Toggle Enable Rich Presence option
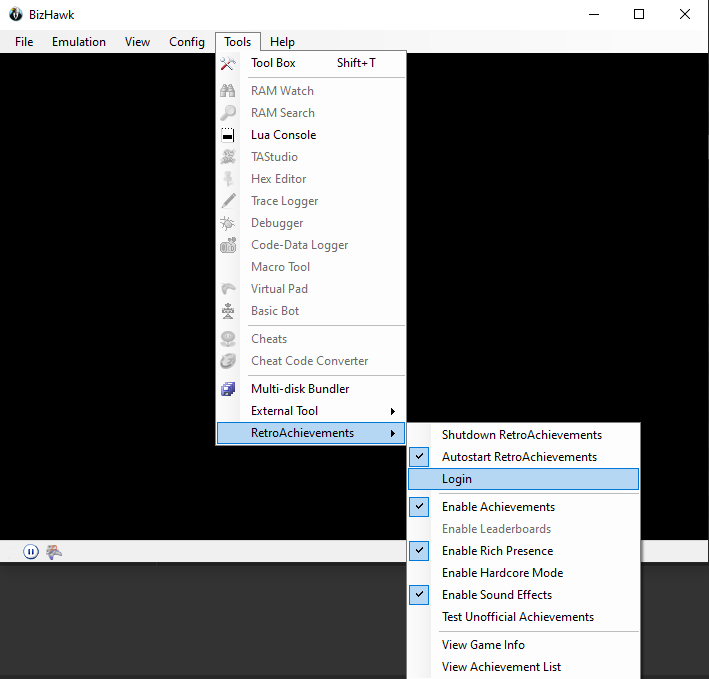Viewport: 709px width, 679px height. click(x=524, y=551)
